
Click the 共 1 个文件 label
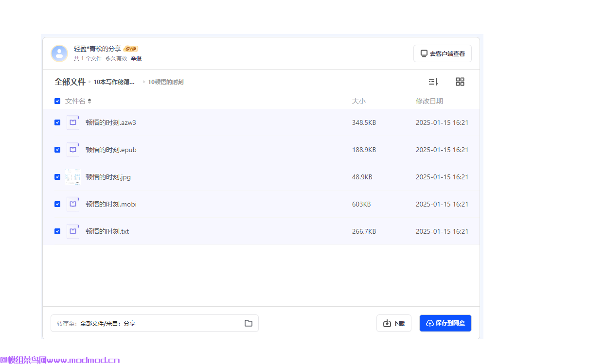88,58
